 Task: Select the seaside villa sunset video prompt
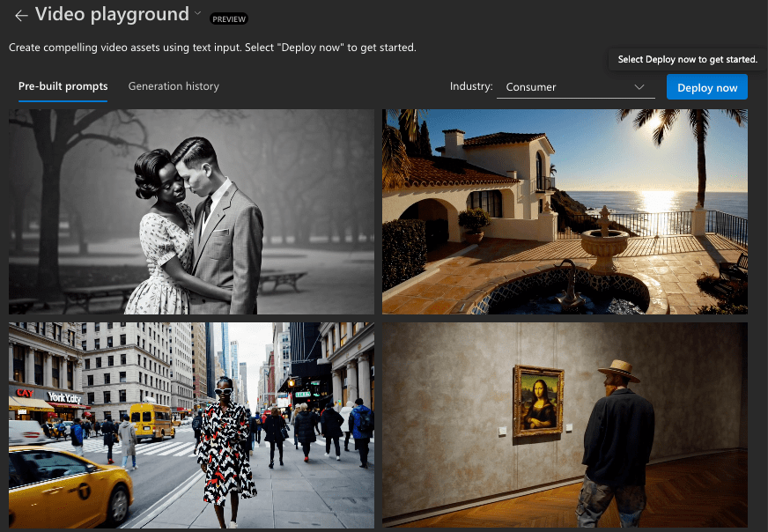565,211
